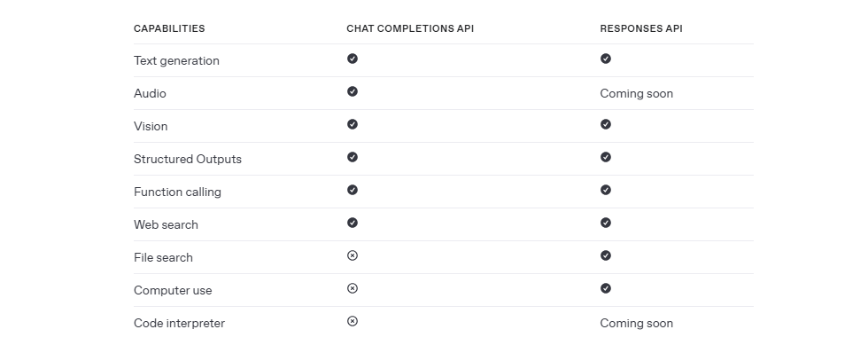Click Coming soon text in Code interpreter row

(x=637, y=323)
